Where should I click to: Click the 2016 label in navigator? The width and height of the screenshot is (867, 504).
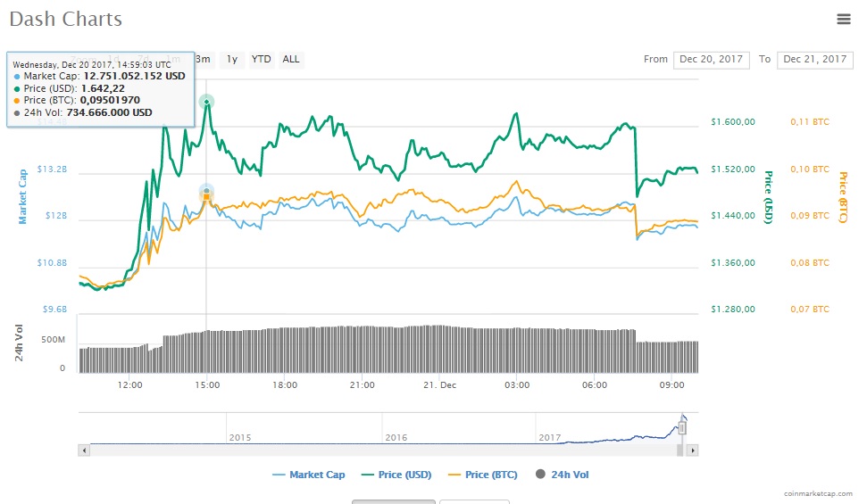pyautogui.click(x=396, y=437)
